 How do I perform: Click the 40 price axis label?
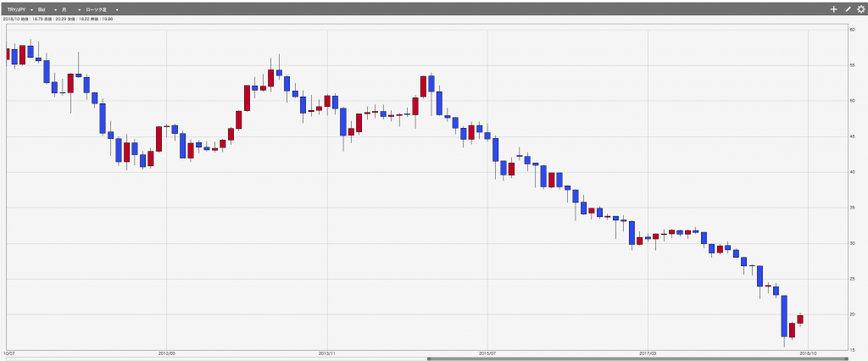click(853, 172)
